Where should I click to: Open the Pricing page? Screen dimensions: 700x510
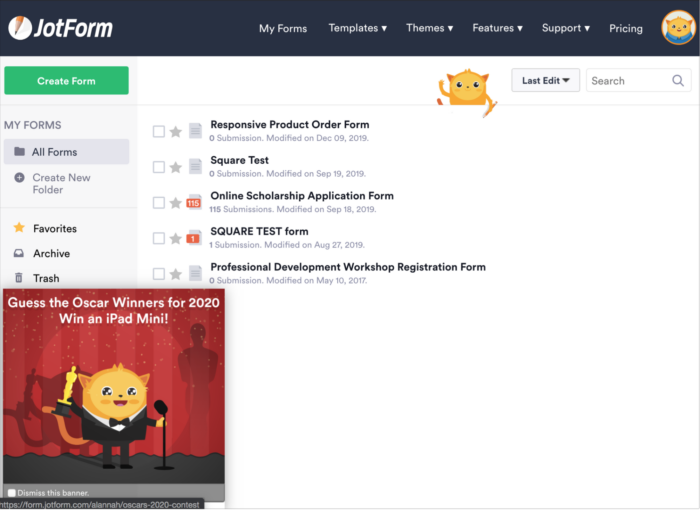626,29
